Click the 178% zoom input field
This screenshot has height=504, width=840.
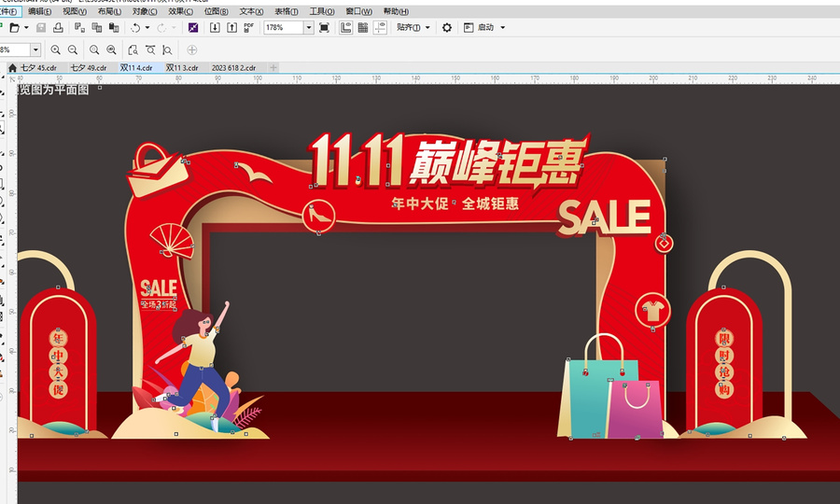[284, 27]
